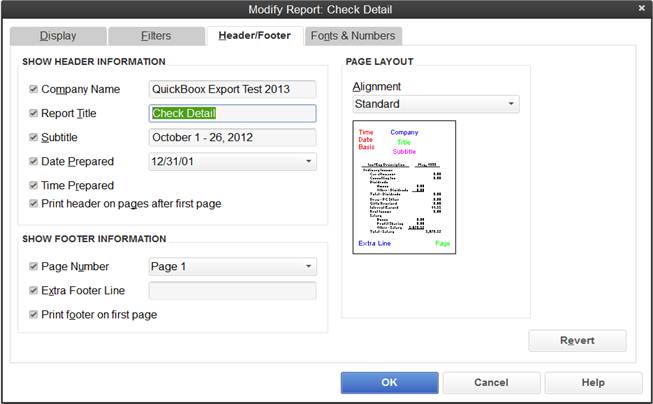Screen dimensions: 653x404
Task: Uncheck Print footer on first page
Action: point(34,315)
